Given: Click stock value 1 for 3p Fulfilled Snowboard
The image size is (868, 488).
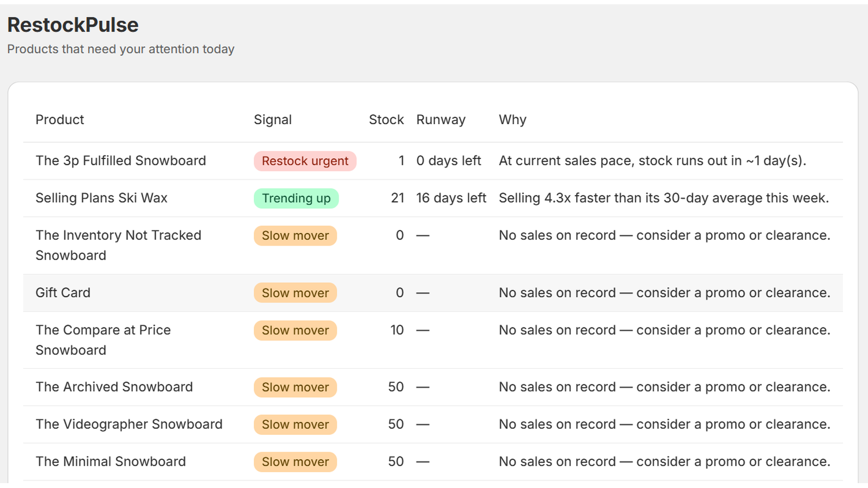Looking at the screenshot, I should coord(401,161).
